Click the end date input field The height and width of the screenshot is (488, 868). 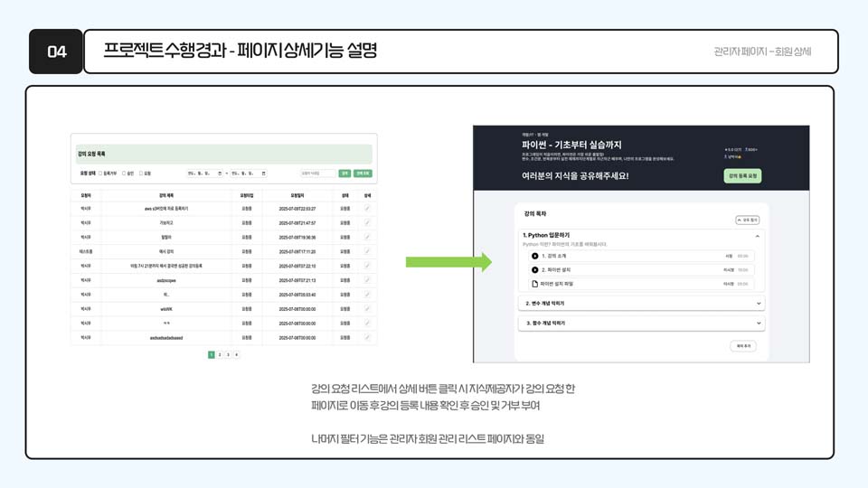click(x=249, y=174)
